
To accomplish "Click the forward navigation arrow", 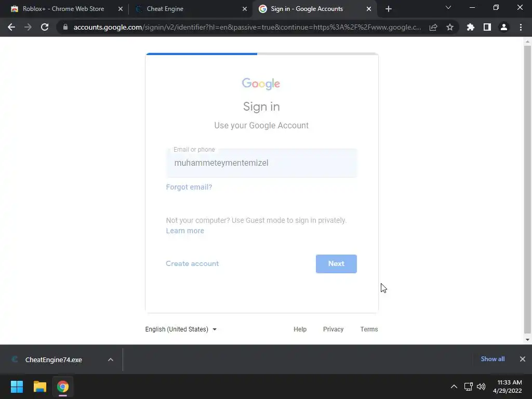I will click(x=28, y=27).
